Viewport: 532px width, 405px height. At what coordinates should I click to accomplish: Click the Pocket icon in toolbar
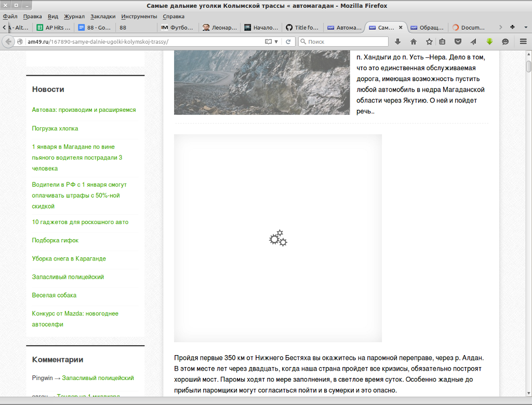(458, 42)
